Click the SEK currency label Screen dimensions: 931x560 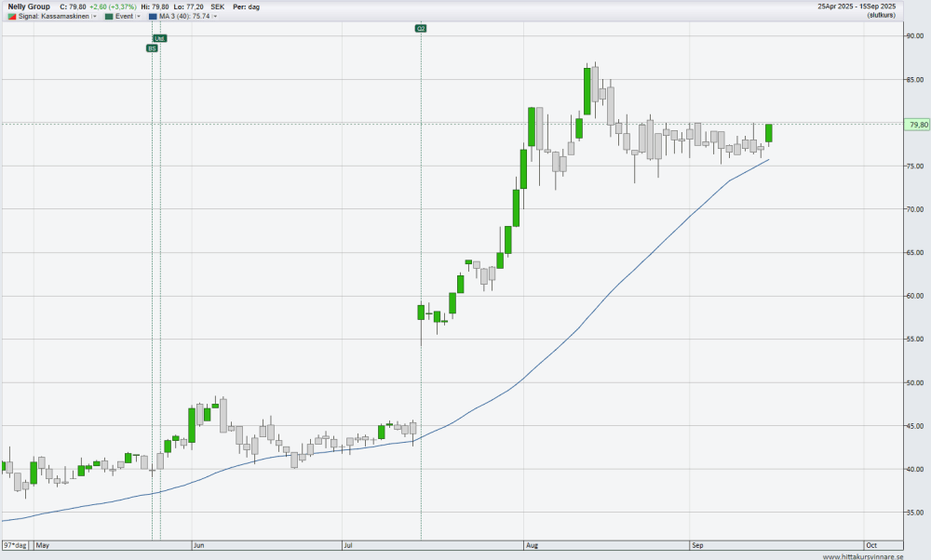click(217, 7)
